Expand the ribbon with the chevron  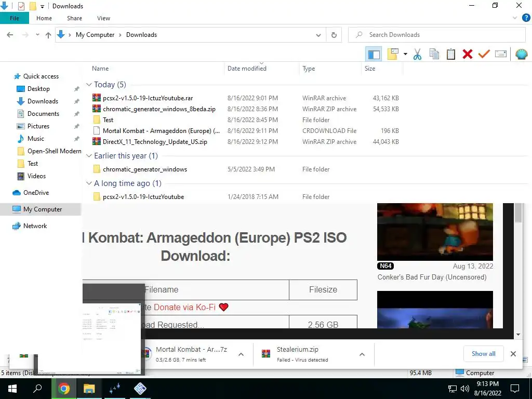(x=515, y=18)
